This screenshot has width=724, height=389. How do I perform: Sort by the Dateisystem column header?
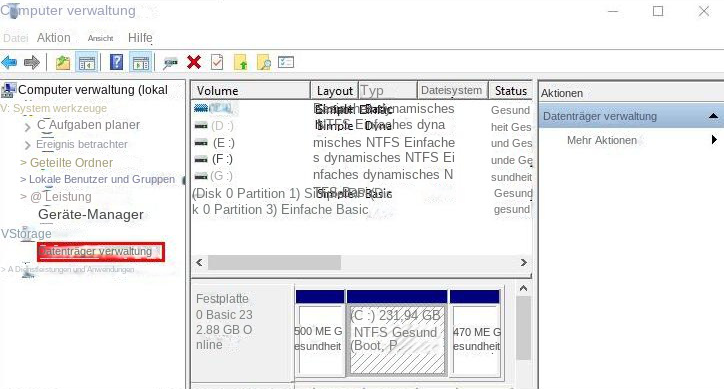[452, 90]
